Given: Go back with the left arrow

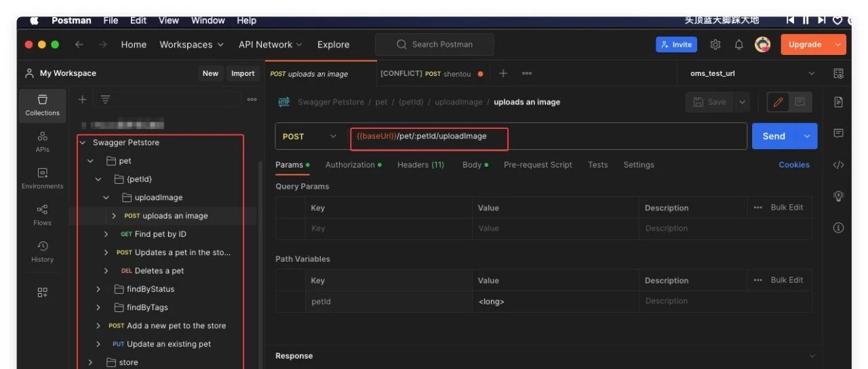Looking at the screenshot, I should coord(79,45).
